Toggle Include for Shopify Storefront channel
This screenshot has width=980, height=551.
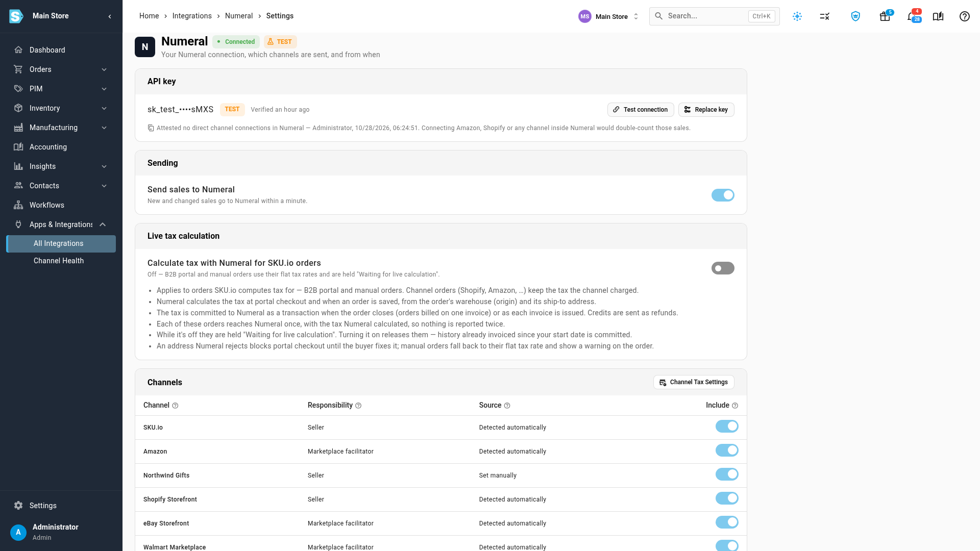click(x=727, y=498)
